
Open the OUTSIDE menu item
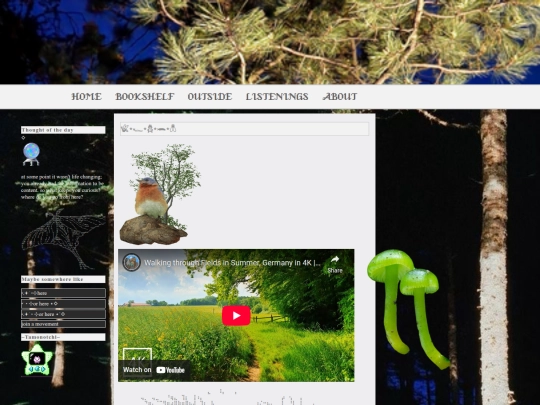tap(210, 97)
